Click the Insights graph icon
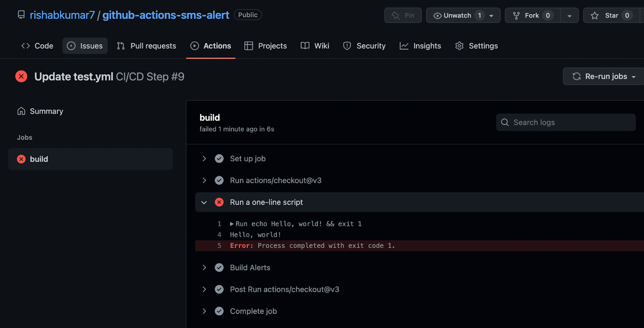Viewport: 644px width, 328px height. [404, 46]
